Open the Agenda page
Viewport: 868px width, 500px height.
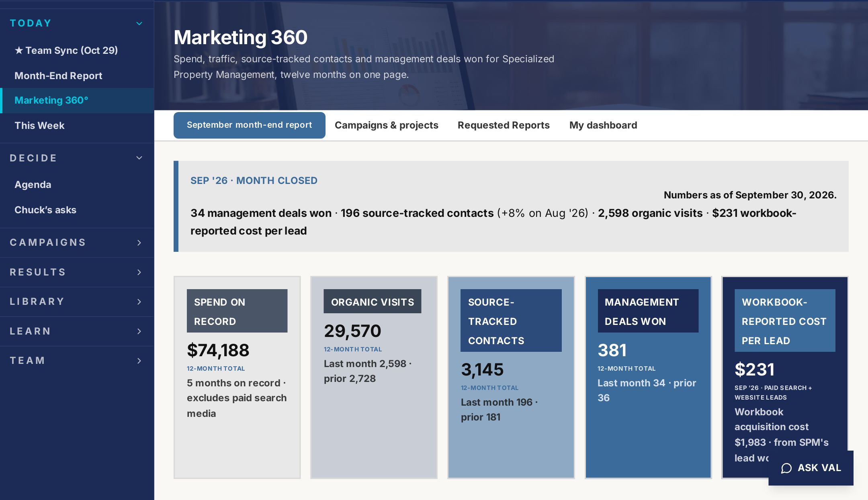click(x=33, y=184)
